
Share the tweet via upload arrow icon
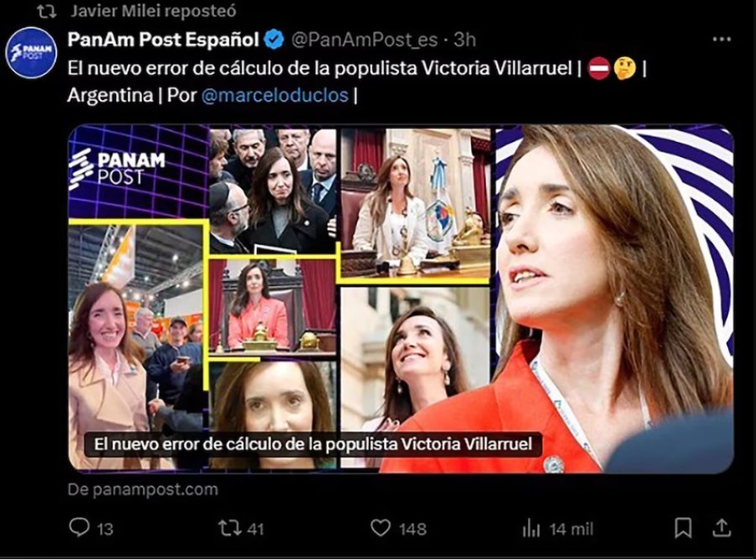tap(722, 528)
